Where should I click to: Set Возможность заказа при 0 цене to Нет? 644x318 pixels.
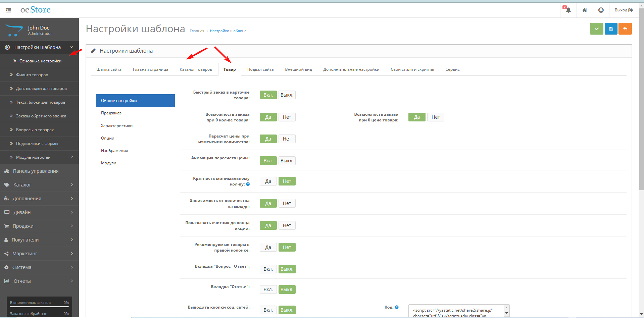point(436,117)
